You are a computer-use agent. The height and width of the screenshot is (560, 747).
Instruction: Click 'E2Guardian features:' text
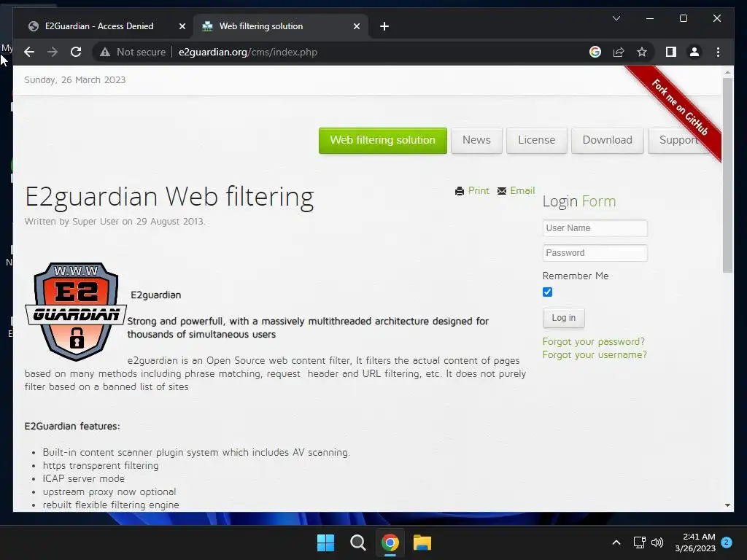coord(72,426)
